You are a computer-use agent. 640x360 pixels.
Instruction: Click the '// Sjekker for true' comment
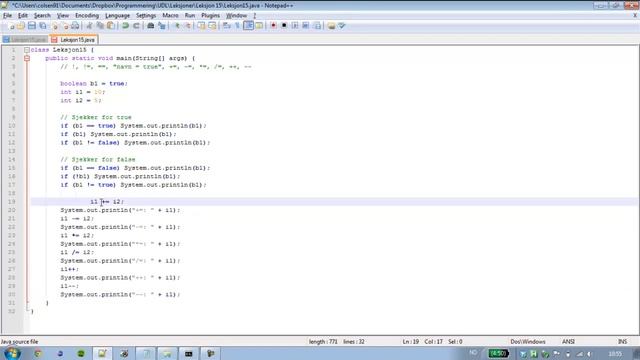96,117
